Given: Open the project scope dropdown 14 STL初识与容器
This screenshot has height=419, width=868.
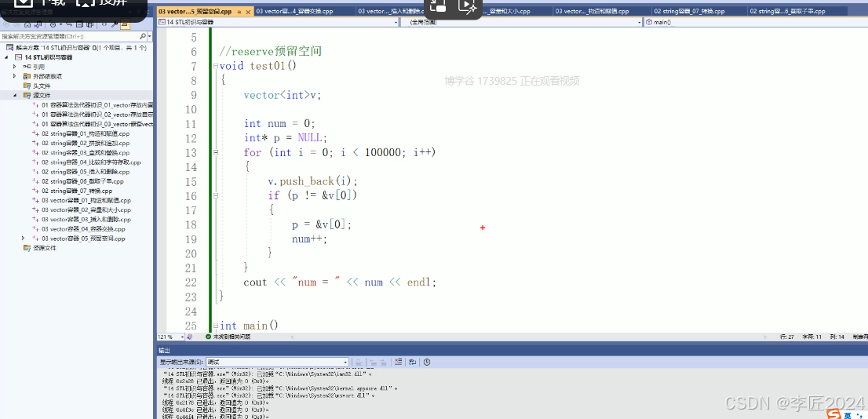Looking at the screenshot, I should click(x=277, y=22).
